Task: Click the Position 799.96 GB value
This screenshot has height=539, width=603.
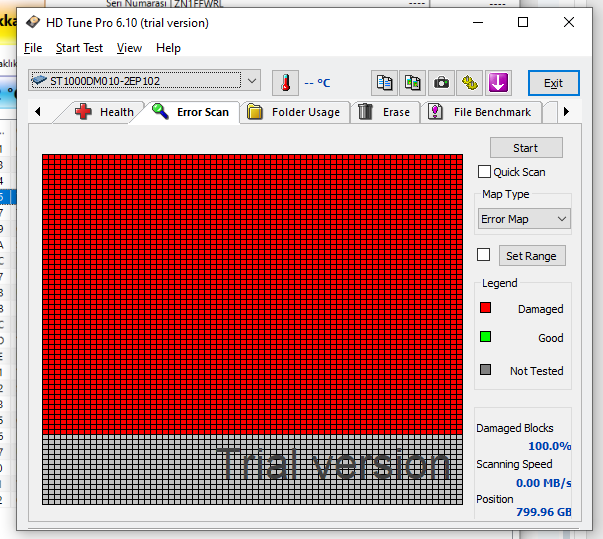Action: pos(543,512)
